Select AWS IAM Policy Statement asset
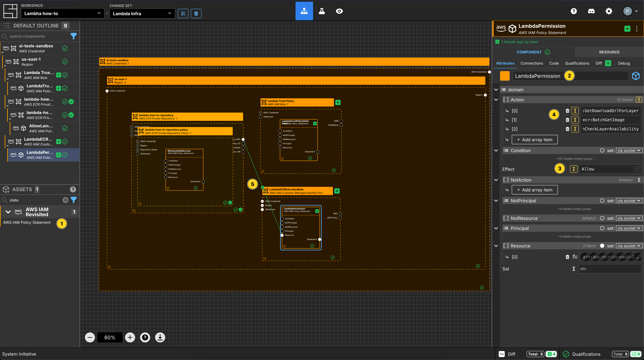Screen dimensions: 644x360 pyautogui.click(x=27, y=222)
